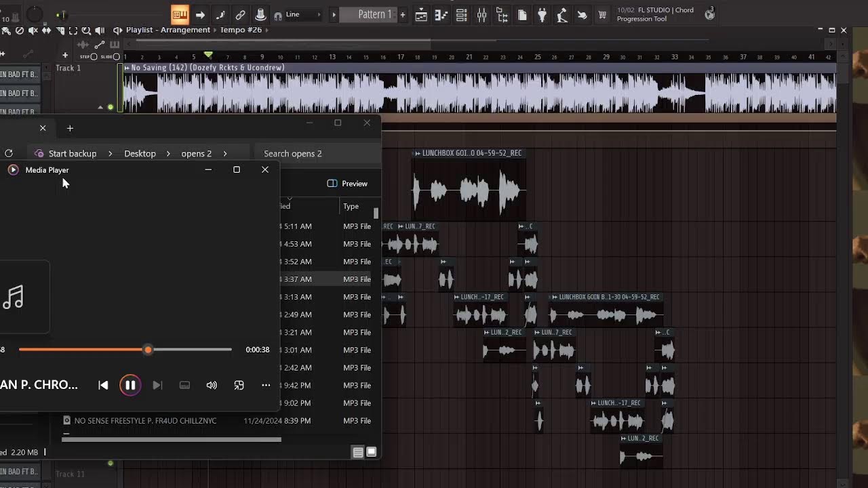Toggle Track 1 mute green light
868x488 pixels.
(111, 107)
